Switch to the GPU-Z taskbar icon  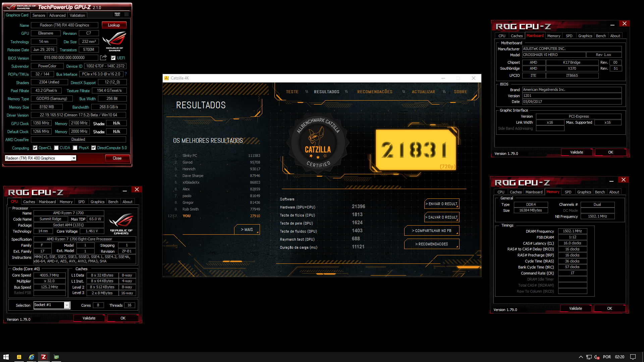[56, 357]
